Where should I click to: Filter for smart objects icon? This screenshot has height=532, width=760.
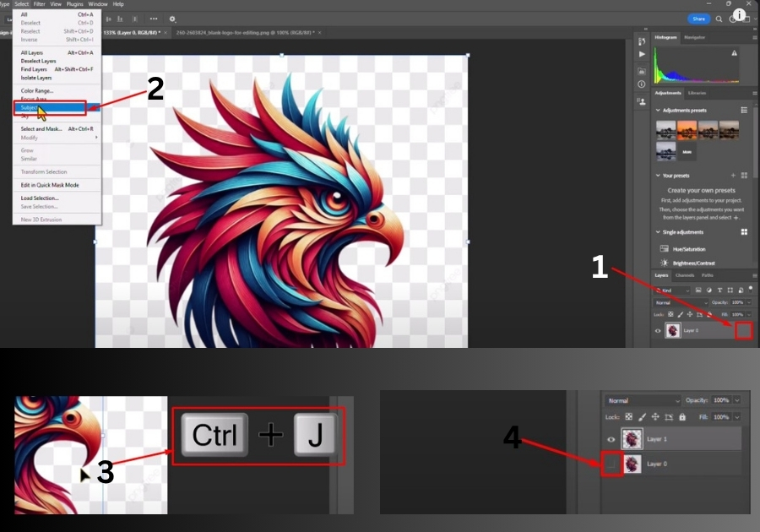[x=741, y=290]
